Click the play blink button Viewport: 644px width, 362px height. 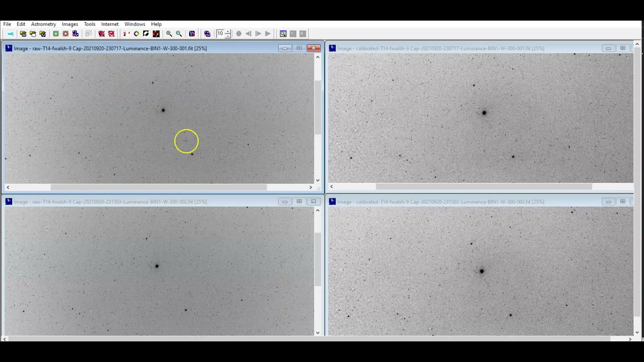point(268,34)
